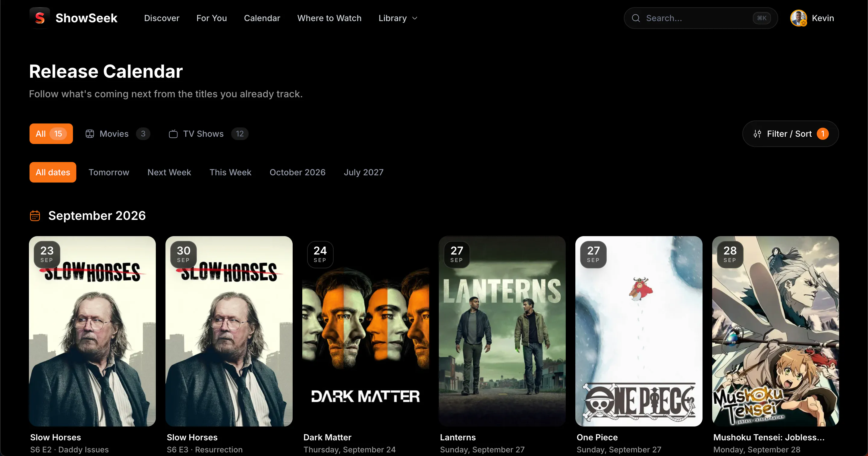Screen dimensions: 868x456
Task: Click the ⌘K shortcut badge
Action: pyautogui.click(x=762, y=18)
